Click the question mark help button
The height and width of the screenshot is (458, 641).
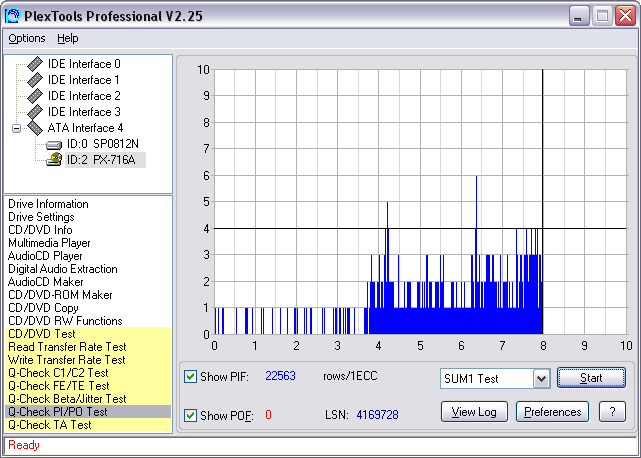click(612, 412)
